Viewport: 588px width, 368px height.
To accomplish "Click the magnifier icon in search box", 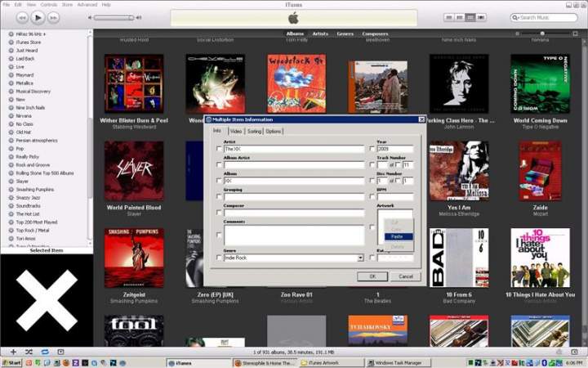I will [x=515, y=18].
